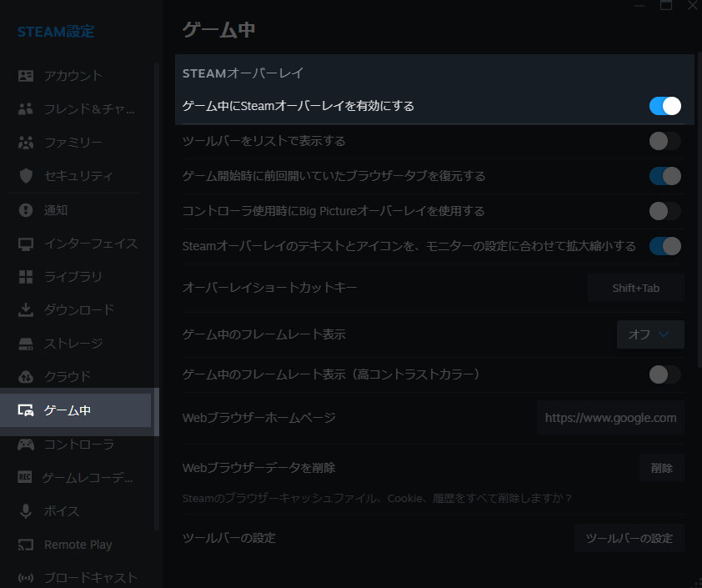The width and height of the screenshot is (702, 588).
Task: Click the delete web browser data button
Action: coord(661,468)
